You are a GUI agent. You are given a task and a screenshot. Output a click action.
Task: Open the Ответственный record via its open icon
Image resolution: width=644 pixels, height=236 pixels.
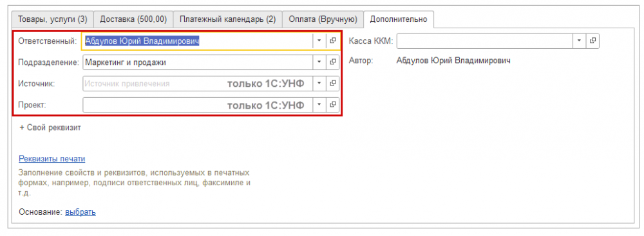point(333,41)
